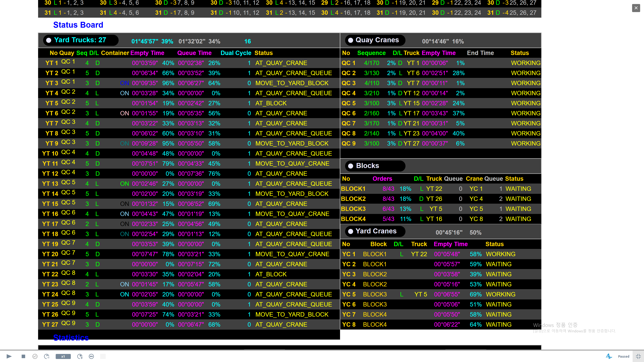Click the Status Board heading link
The width and height of the screenshot is (644, 362).
click(x=78, y=25)
